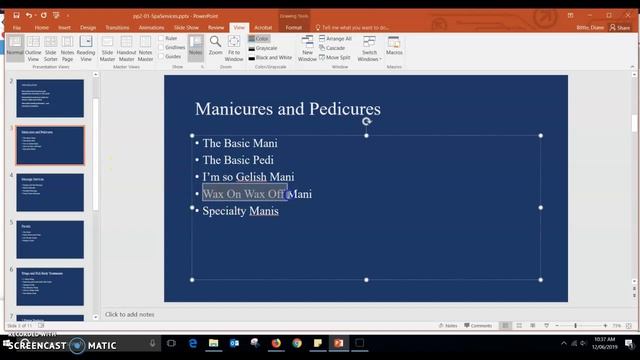Open Notes Page view
This screenshot has height=360, width=640.
point(67,49)
